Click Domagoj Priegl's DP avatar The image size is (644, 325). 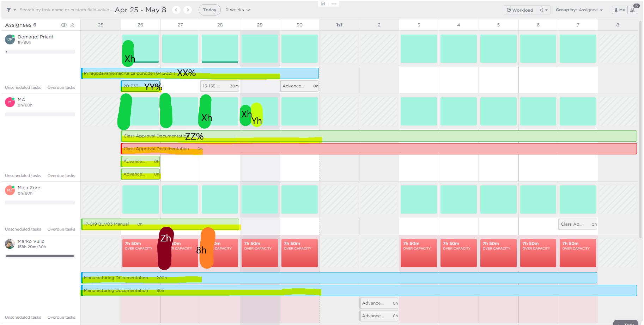(x=10, y=39)
